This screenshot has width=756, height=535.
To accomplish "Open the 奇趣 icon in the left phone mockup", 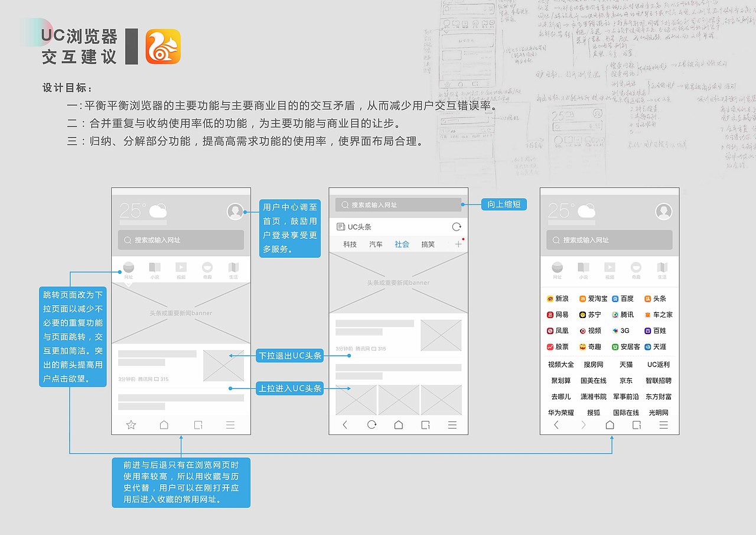I will tap(207, 270).
